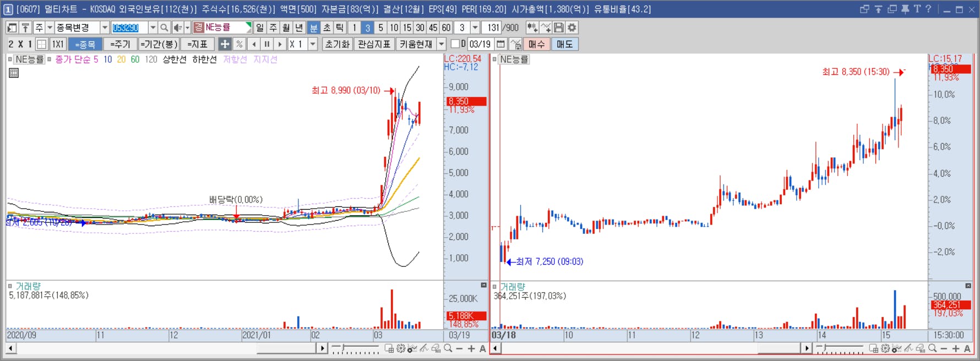Click the duplicate window icon in title bar
Screen dimensions: 980x361
click(x=892, y=9)
